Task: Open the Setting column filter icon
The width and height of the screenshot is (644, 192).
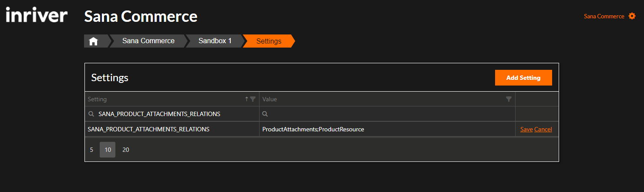Action: [x=253, y=99]
